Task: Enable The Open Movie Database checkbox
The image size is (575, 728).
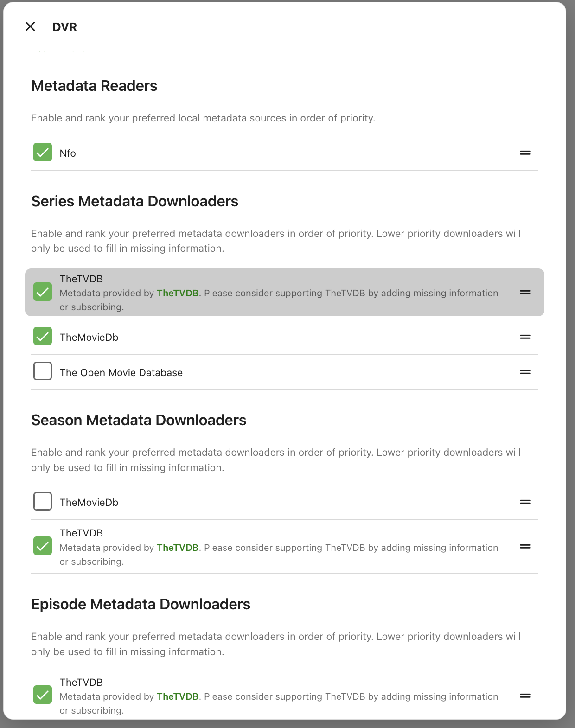Action: [x=43, y=371]
